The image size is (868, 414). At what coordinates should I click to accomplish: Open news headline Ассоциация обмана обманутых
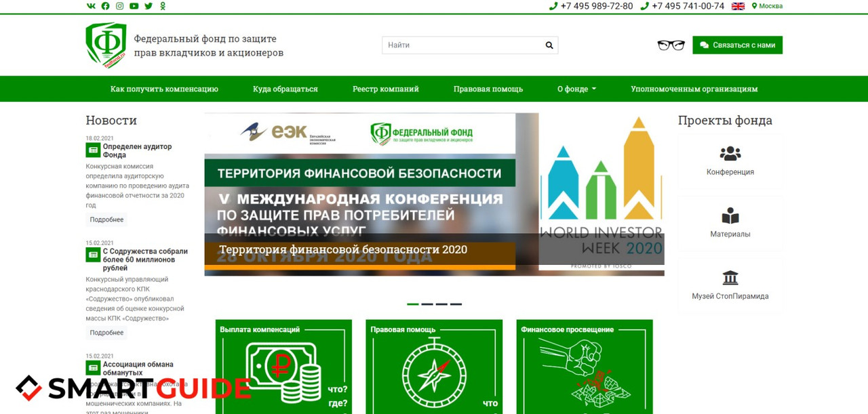[138, 369]
